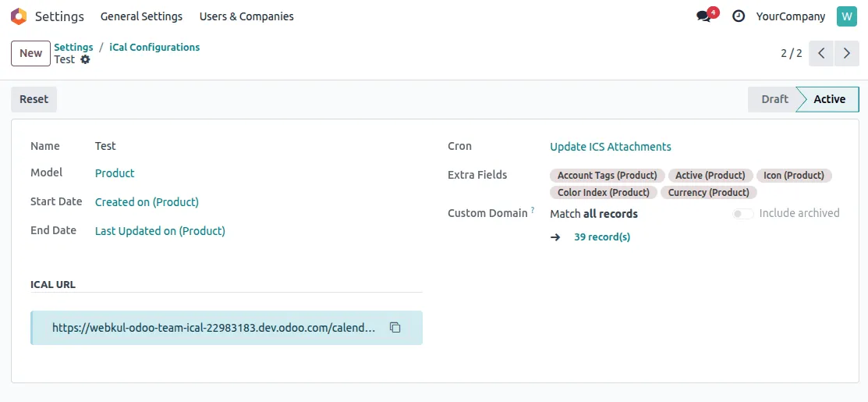The width and height of the screenshot is (868, 402).
Task: Open the YourCompany company switcher
Action: (790, 16)
